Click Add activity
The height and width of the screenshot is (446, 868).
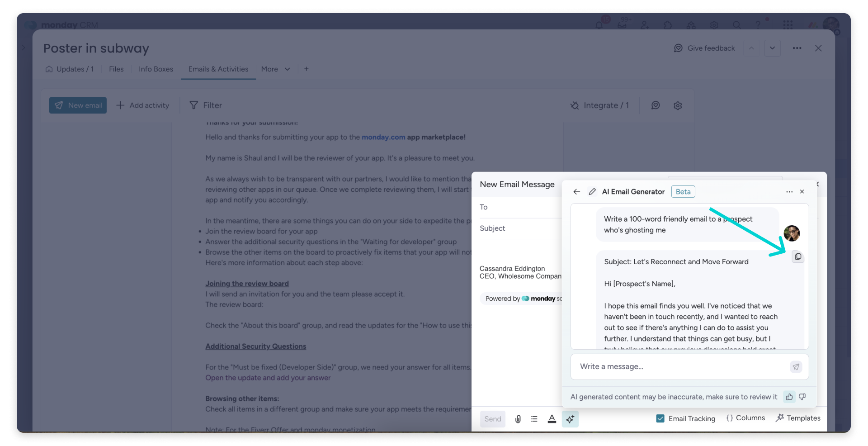tap(143, 105)
